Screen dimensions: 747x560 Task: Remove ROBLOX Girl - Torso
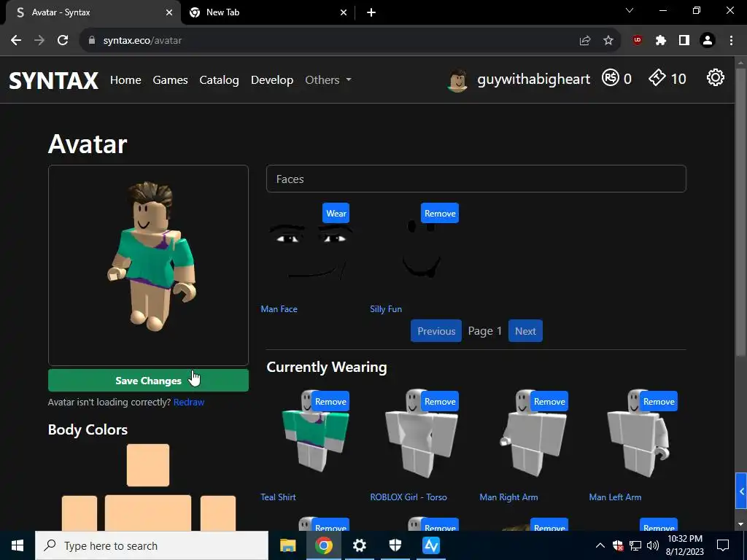(440, 402)
